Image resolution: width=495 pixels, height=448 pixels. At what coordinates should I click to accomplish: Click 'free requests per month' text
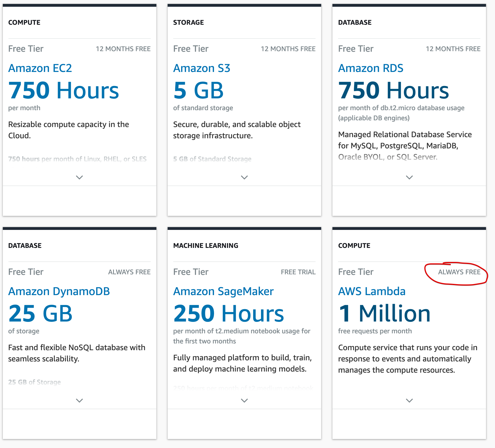pyautogui.click(x=375, y=331)
